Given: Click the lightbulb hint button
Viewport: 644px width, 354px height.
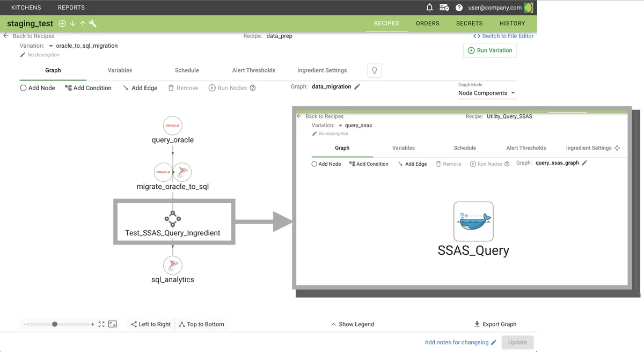Looking at the screenshot, I should click(x=375, y=70).
